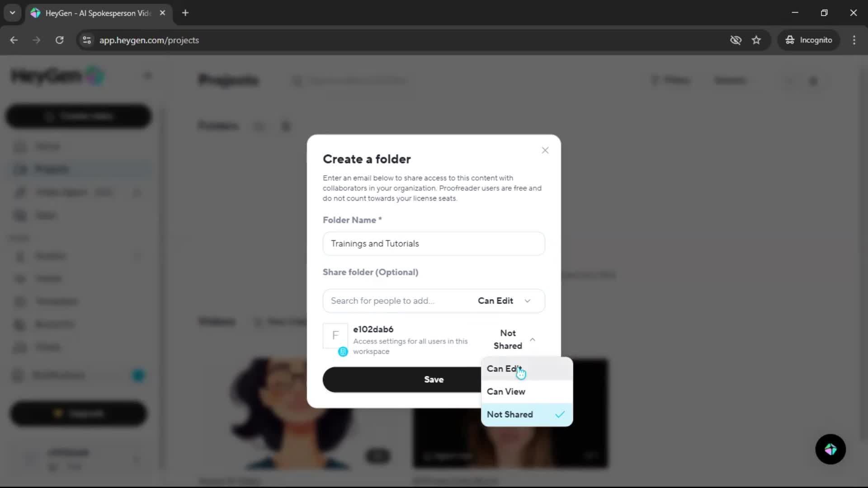868x488 pixels.
Task: Open a new browser tab
Action: click(185, 13)
